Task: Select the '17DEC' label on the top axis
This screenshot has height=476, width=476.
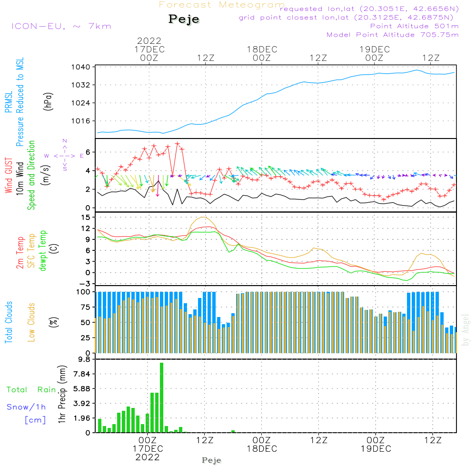Action: pos(149,49)
